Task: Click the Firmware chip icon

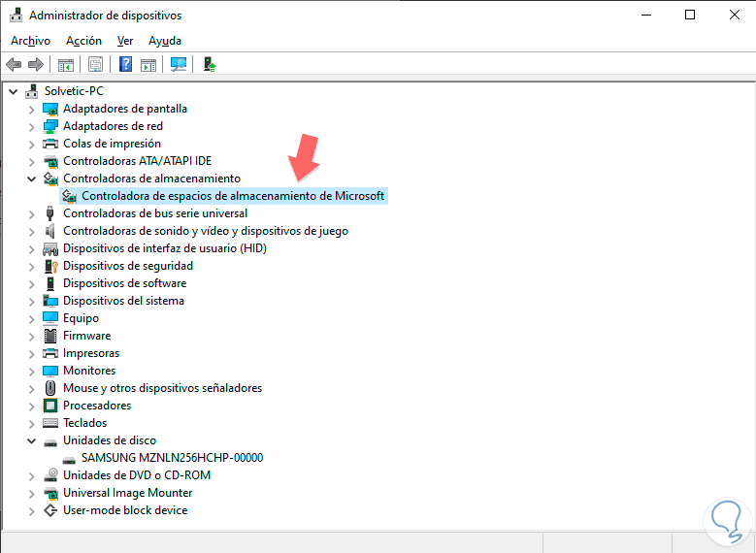Action: coord(50,336)
